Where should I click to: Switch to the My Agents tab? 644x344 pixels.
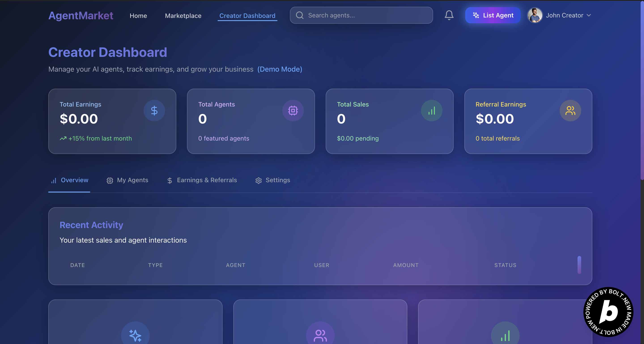(127, 180)
